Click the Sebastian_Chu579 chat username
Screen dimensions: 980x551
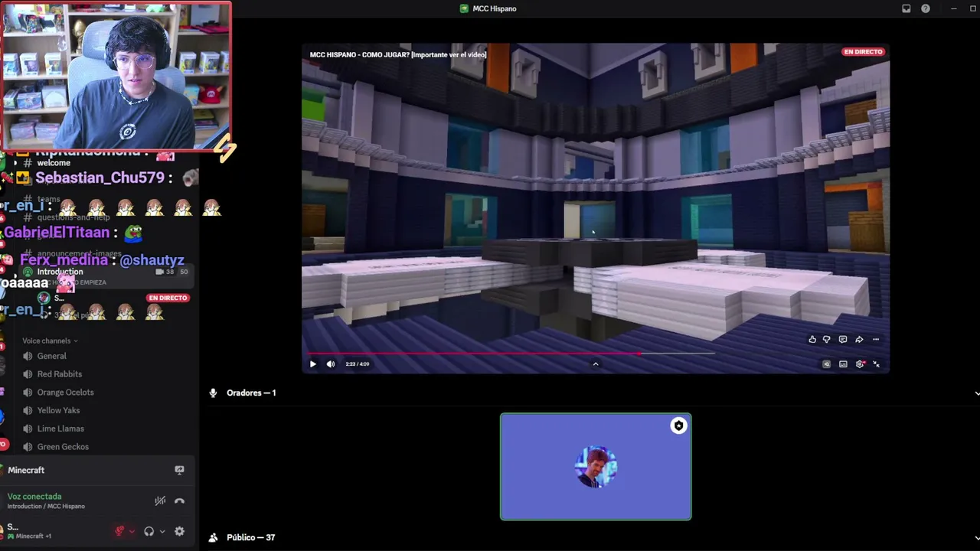coord(100,178)
